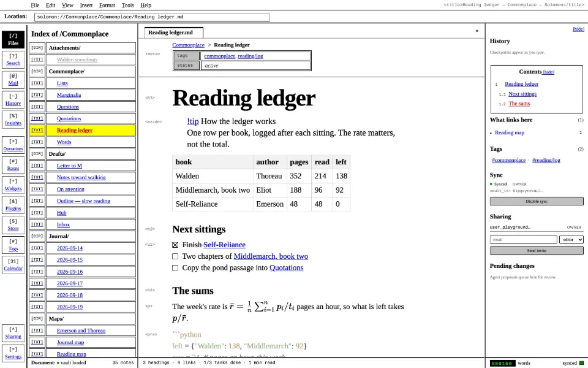Open the View menu

tap(67, 6)
